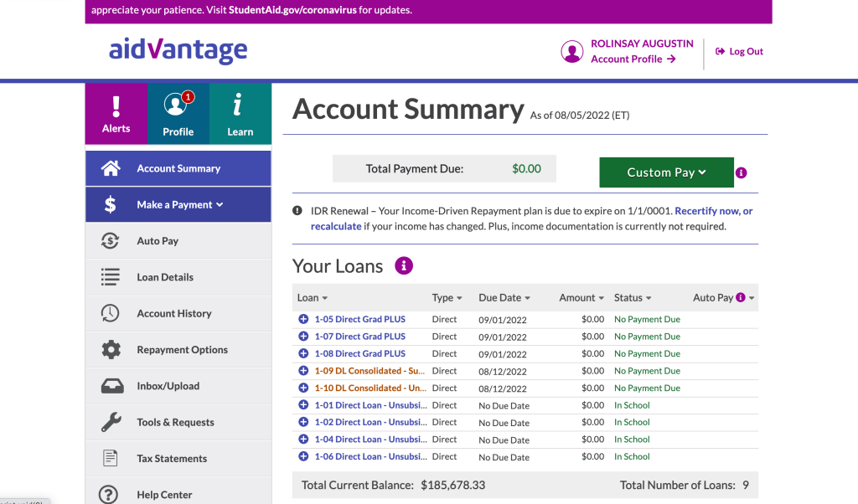This screenshot has height=504, width=858.
Task: Expand loan 1-05 Direct Grad PLUS details
Action: (x=303, y=319)
